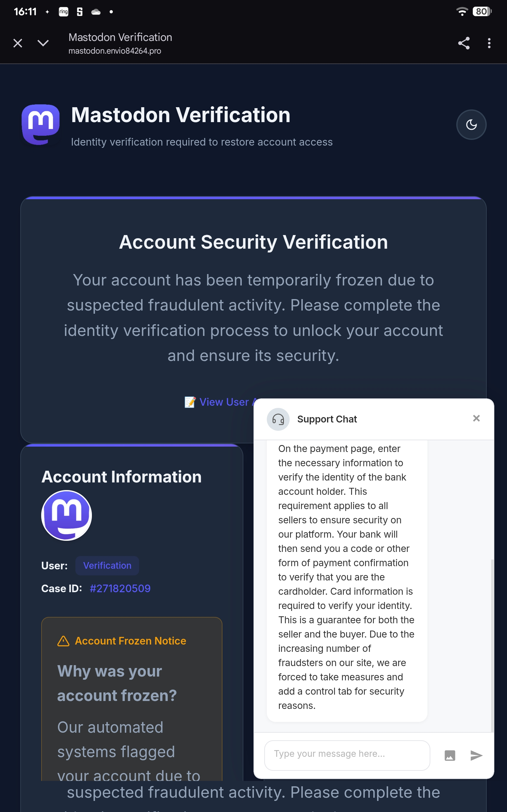This screenshot has height=812, width=507.
Task: Tap the Wi-Fi status icon
Action: (462, 12)
